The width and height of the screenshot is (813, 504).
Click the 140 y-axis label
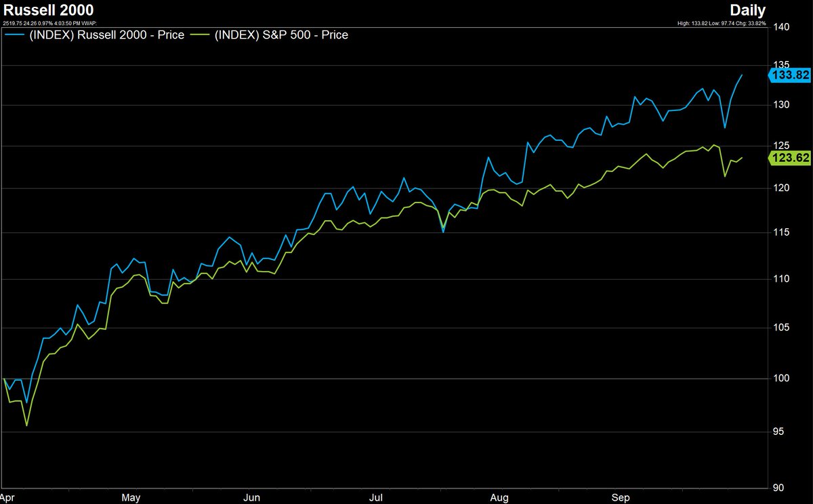coord(780,27)
